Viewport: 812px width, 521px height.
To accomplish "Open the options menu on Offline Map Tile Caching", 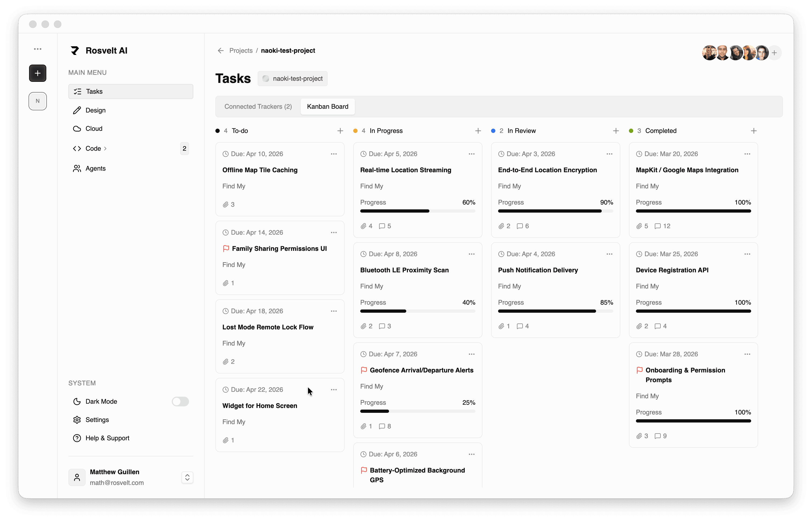I will tap(334, 154).
